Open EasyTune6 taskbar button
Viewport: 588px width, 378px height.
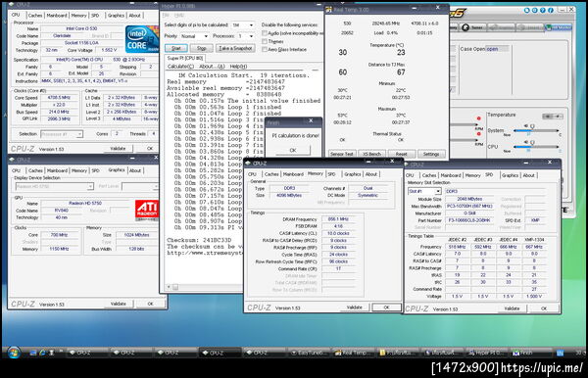pyautogui.click(x=309, y=353)
